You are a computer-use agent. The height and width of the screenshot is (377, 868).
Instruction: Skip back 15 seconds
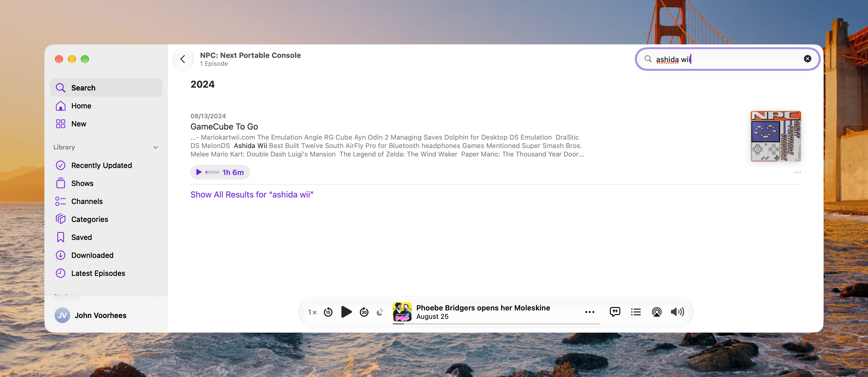(x=328, y=312)
